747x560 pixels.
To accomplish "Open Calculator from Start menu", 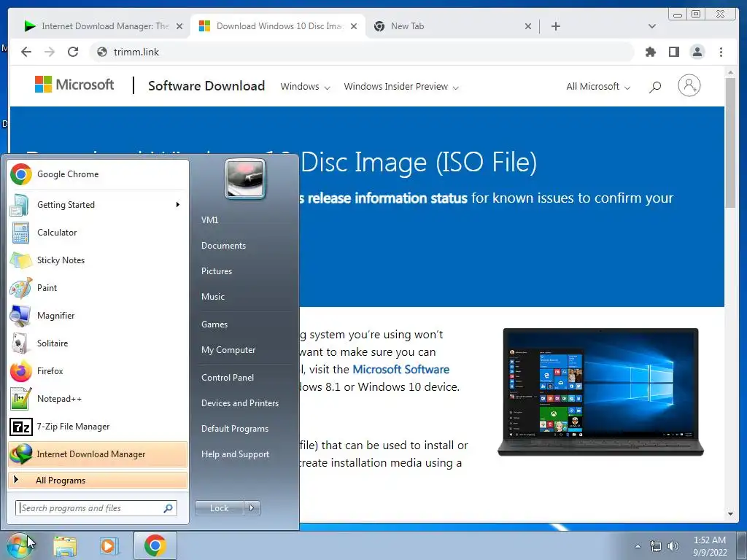I will click(98, 233).
